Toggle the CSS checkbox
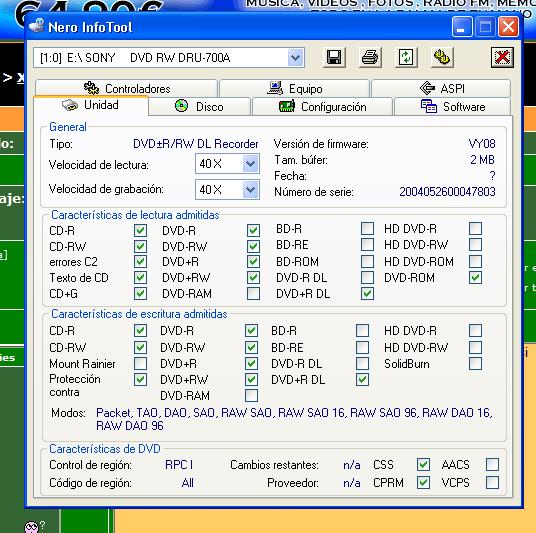The width and height of the screenshot is (536, 533). (424, 464)
